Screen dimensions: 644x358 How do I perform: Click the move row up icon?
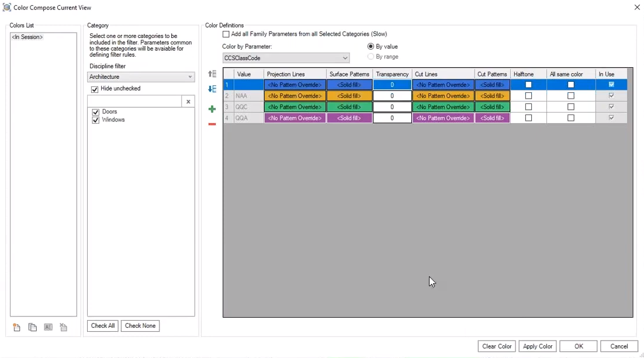pyautogui.click(x=212, y=74)
